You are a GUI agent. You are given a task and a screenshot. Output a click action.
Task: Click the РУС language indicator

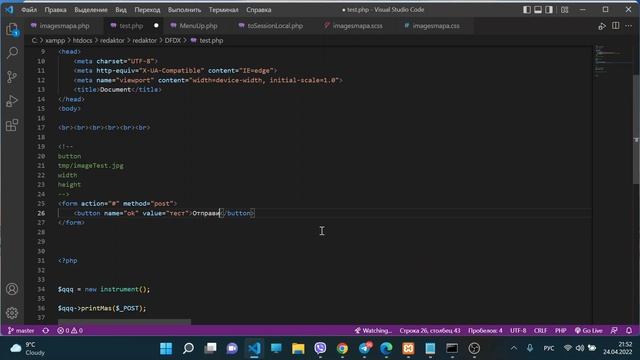[x=549, y=348]
